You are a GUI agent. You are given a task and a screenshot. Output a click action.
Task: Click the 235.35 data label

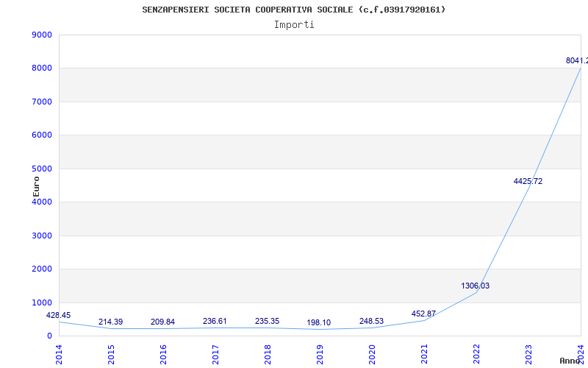267,321
